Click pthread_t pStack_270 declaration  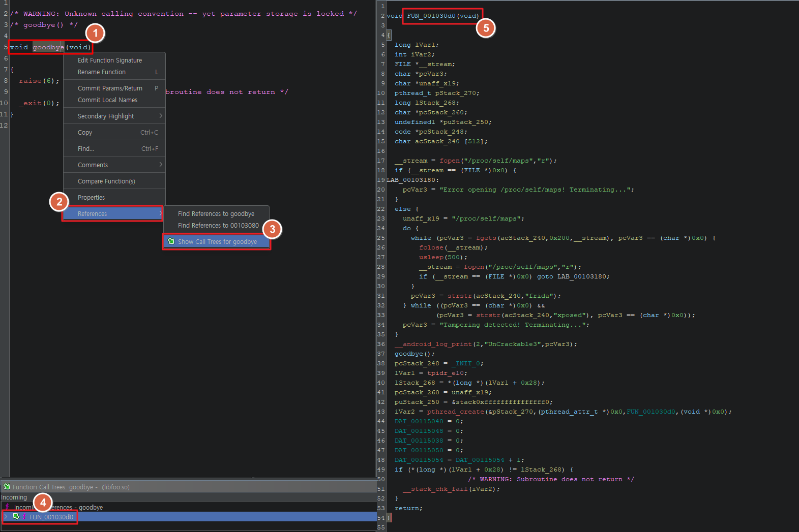coord(437,93)
